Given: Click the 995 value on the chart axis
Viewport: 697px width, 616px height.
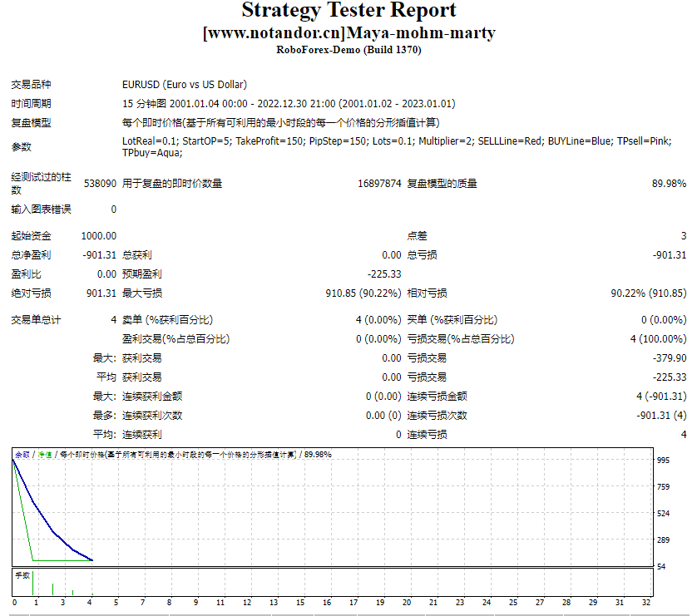Looking at the screenshot, I should coord(663,460).
